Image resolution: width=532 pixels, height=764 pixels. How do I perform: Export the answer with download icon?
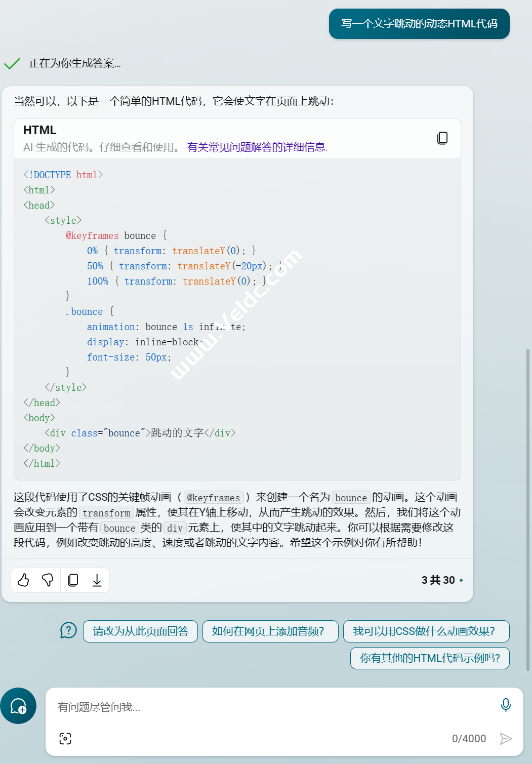click(97, 580)
